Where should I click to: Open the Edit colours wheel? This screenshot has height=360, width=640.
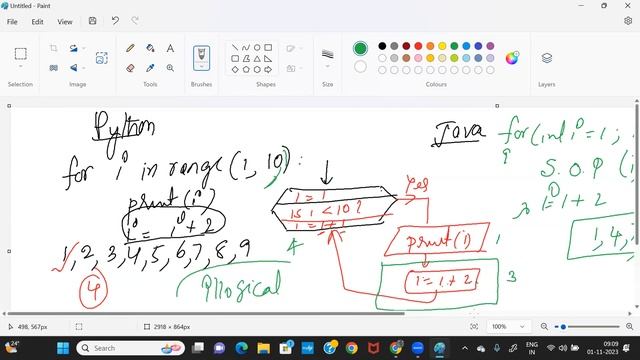coord(512,58)
